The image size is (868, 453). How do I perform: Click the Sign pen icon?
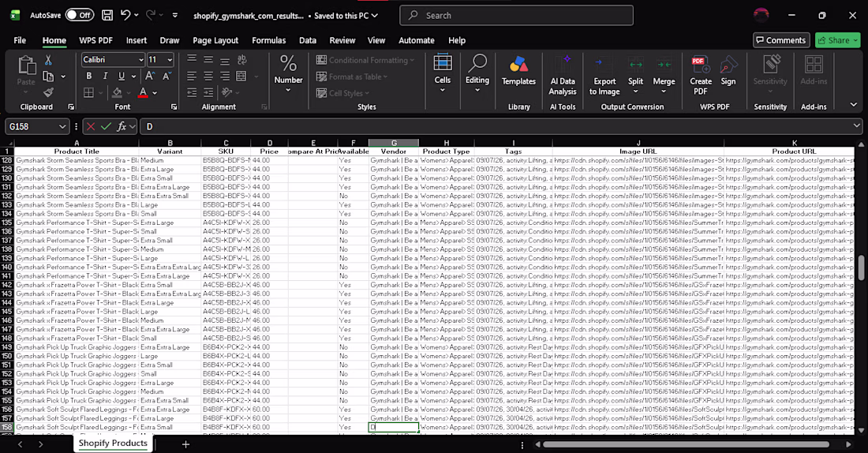click(728, 71)
